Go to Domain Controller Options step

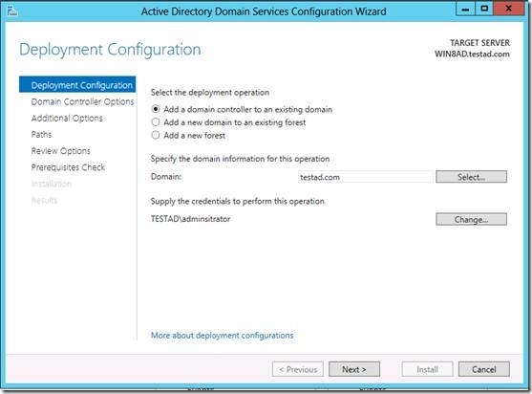click(82, 101)
